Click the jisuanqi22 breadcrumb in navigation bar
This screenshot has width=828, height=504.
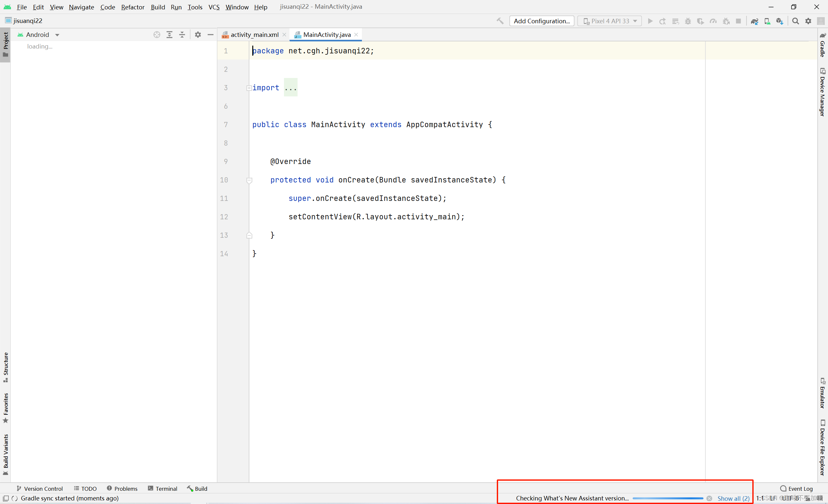tap(24, 21)
